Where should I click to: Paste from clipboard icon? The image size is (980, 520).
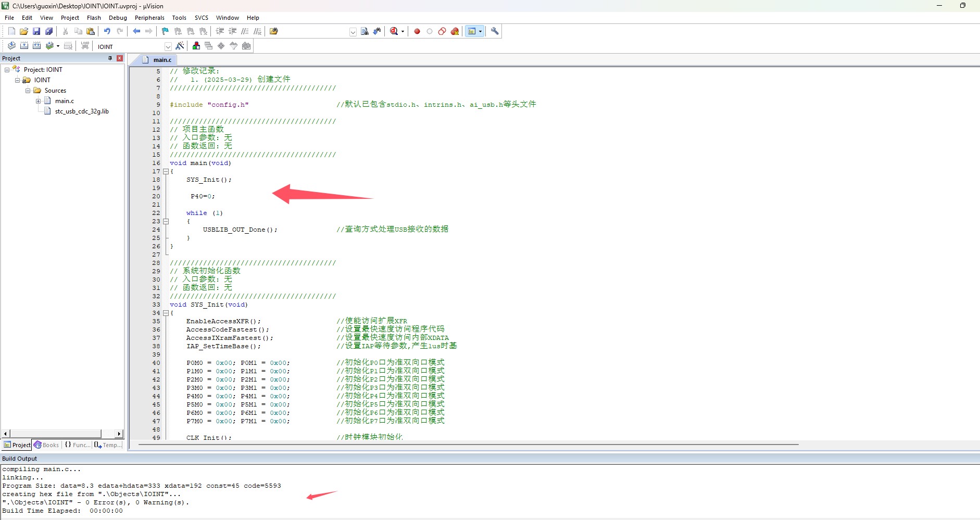click(91, 31)
